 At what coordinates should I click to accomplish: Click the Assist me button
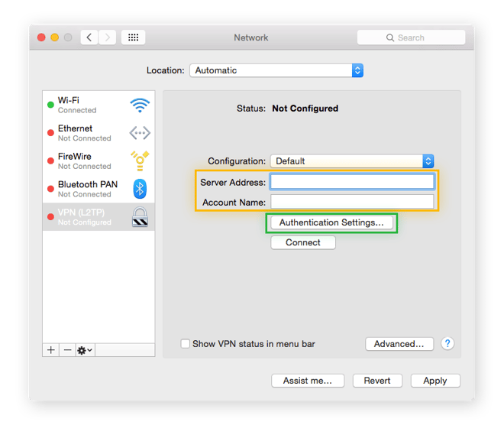[308, 381]
